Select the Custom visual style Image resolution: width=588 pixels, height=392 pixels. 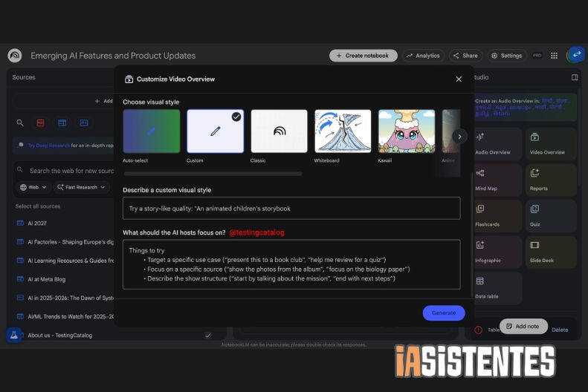click(216, 131)
